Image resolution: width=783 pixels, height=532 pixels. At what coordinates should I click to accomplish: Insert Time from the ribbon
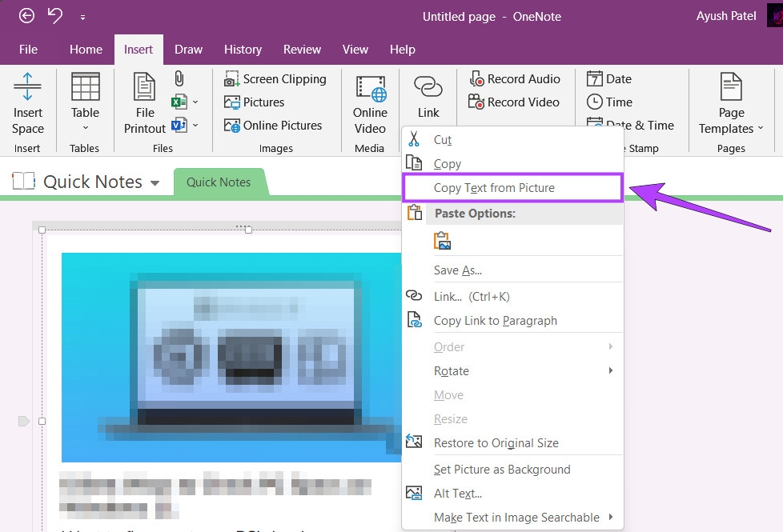(x=610, y=102)
